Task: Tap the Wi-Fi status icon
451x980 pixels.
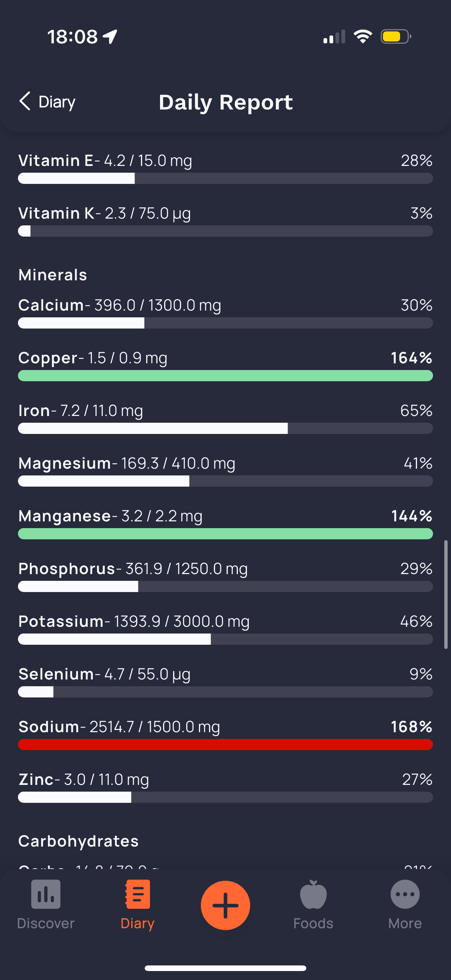Action: point(363,37)
